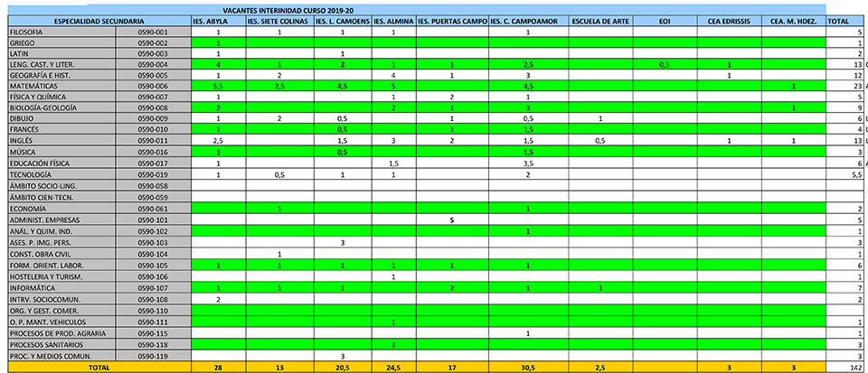The height and width of the screenshot is (373, 868).
Task: Click the 'LENG. CAST. Y LITER.' cell
Action: (62, 65)
